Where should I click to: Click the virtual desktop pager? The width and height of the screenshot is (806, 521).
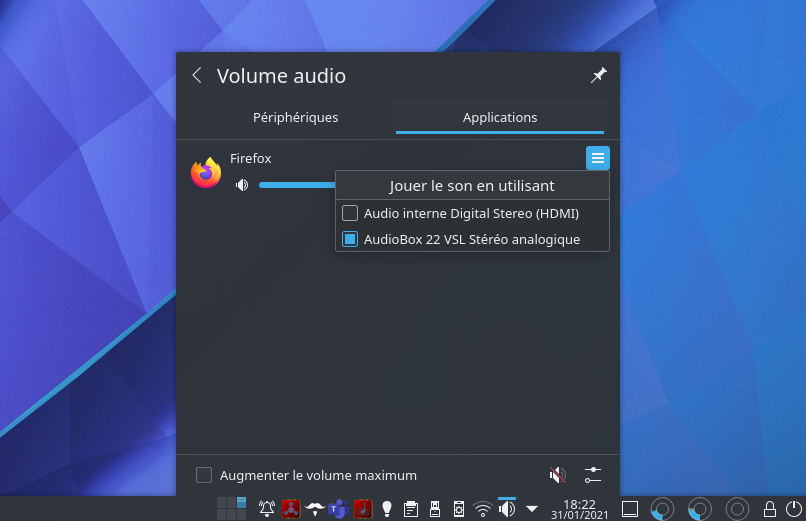[231, 509]
